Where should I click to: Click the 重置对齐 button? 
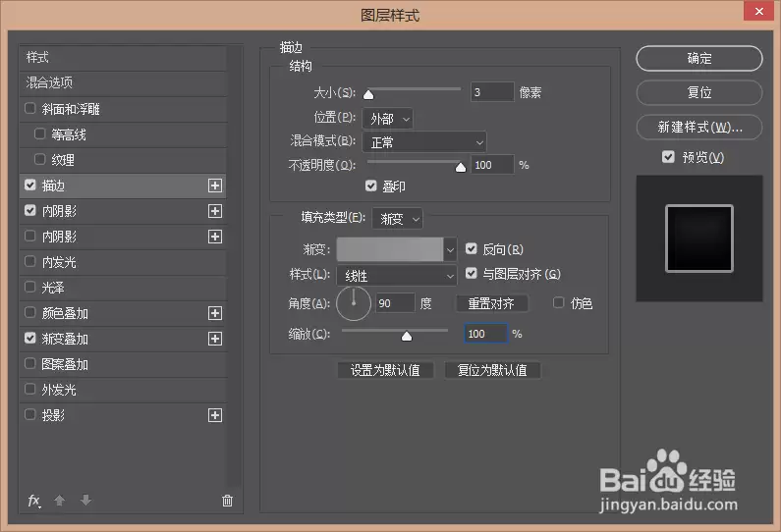pyautogui.click(x=491, y=303)
